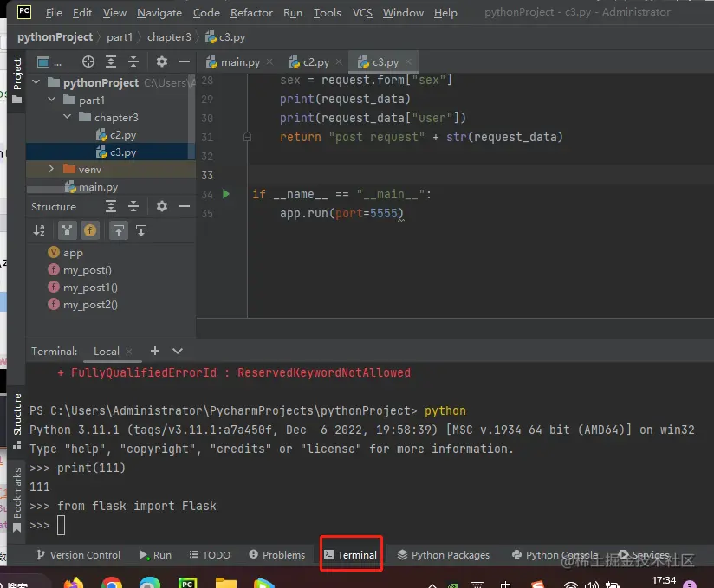The height and width of the screenshot is (588, 714).
Task: Expand all in the Structure panel
Action: pos(111,207)
